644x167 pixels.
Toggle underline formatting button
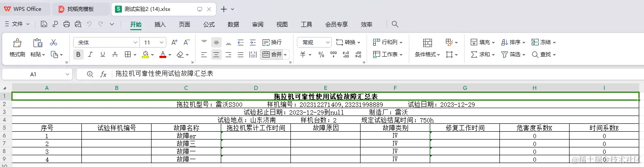103,55
